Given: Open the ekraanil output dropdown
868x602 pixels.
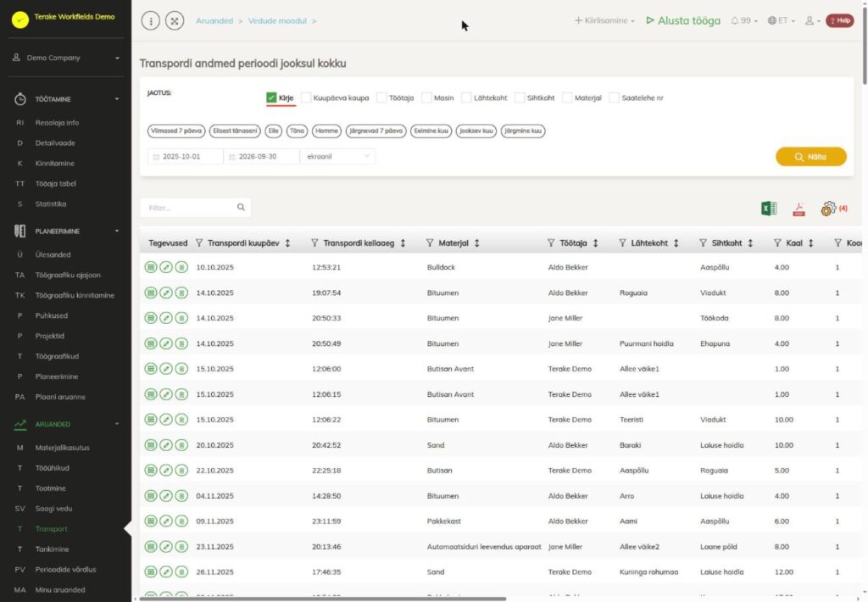Looking at the screenshot, I should click(337, 157).
